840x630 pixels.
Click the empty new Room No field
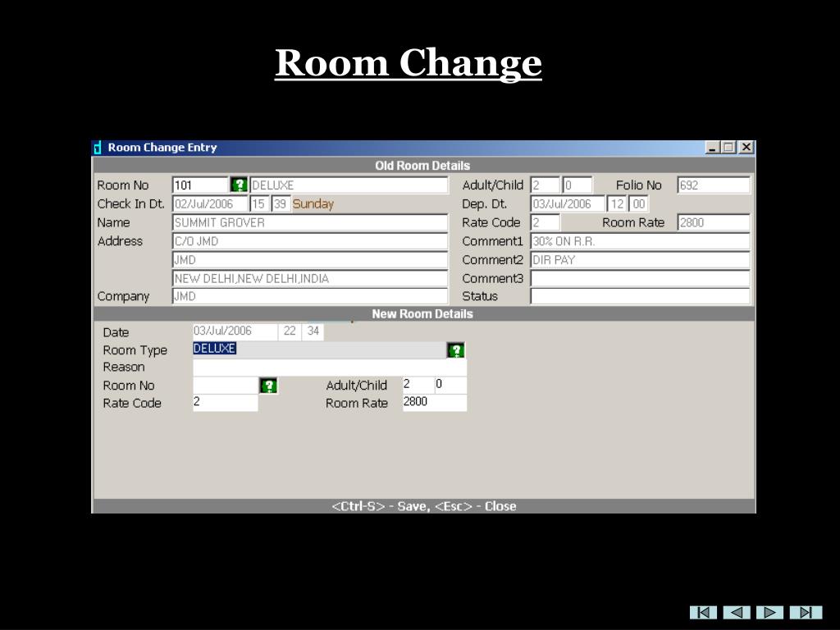[x=226, y=386]
